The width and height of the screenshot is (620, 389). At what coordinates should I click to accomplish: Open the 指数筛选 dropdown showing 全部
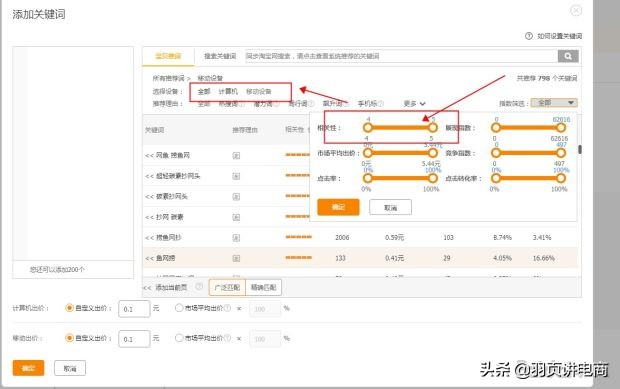(554, 103)
